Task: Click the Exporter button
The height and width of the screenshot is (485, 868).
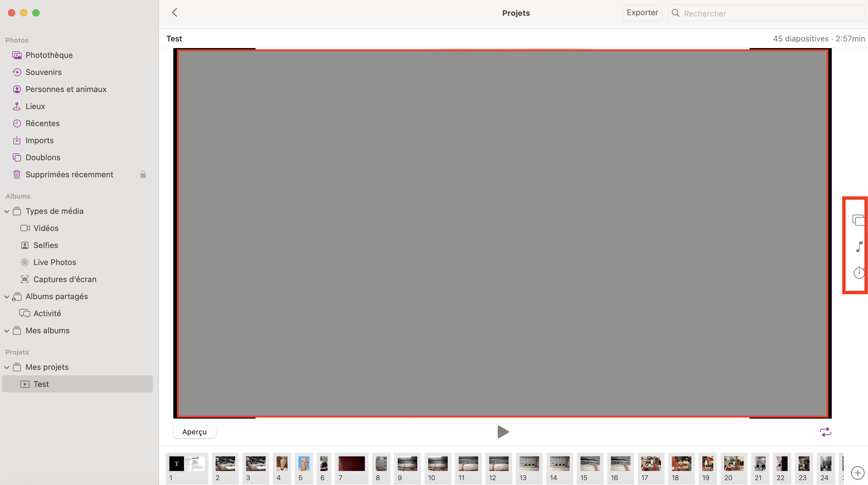Action: coord(642,13)
